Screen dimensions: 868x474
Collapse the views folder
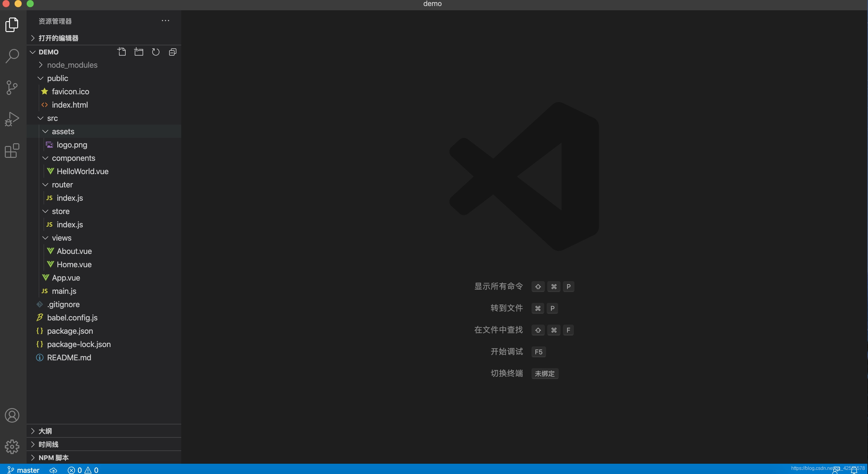coord(104,238)
